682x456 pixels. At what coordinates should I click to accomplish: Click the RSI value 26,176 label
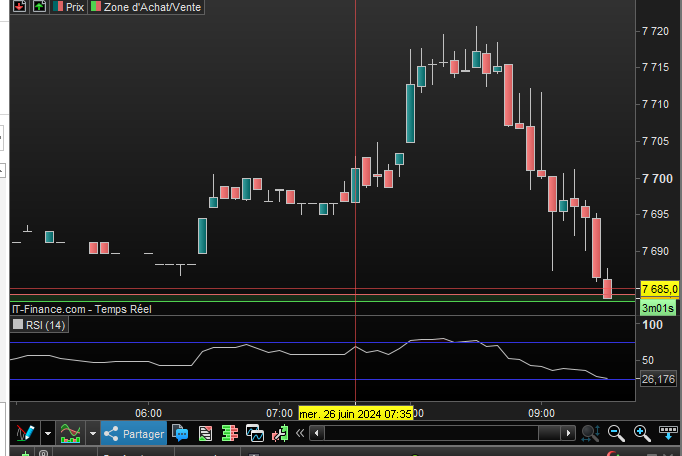pos(658,379)
